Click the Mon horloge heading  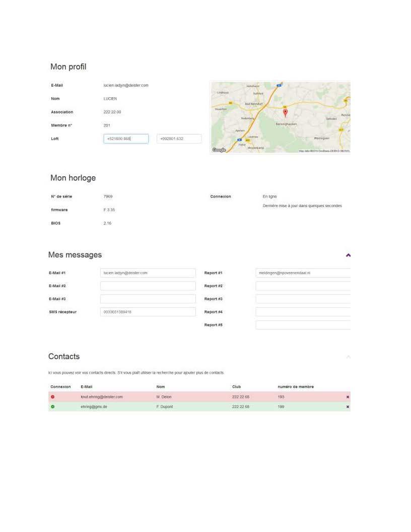click(x=73, y=178)
